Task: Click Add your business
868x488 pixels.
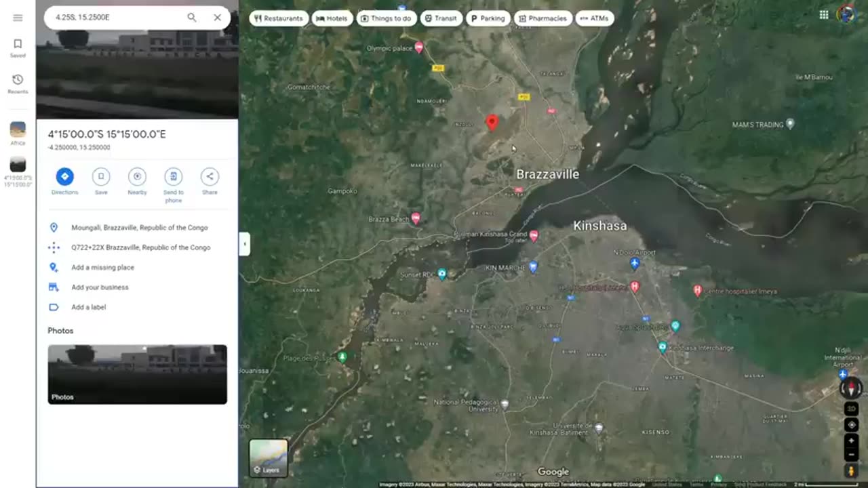Action: point(137,287)
